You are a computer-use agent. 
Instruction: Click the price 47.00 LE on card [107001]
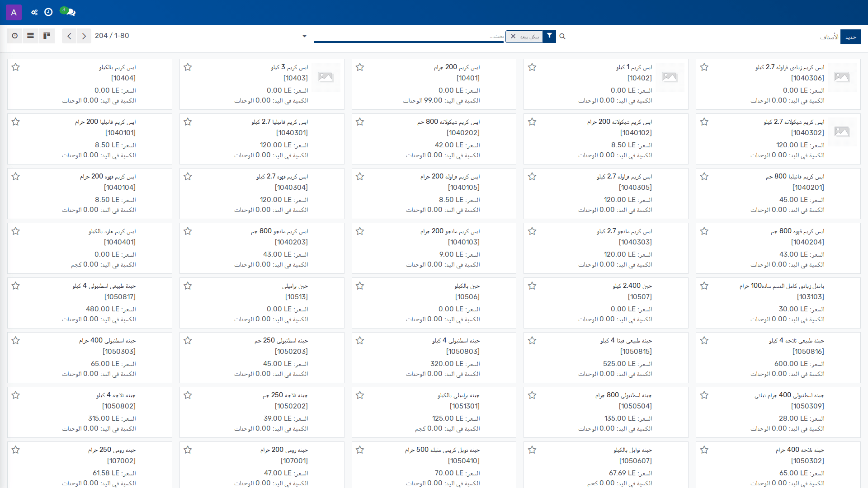pyautogui.click(x=278, y=473)
